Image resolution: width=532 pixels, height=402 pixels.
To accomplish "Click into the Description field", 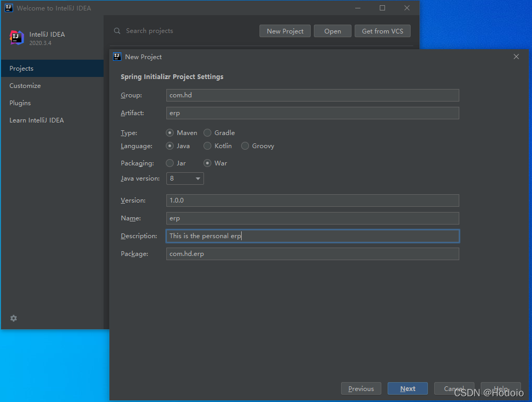I will (312, 236).
